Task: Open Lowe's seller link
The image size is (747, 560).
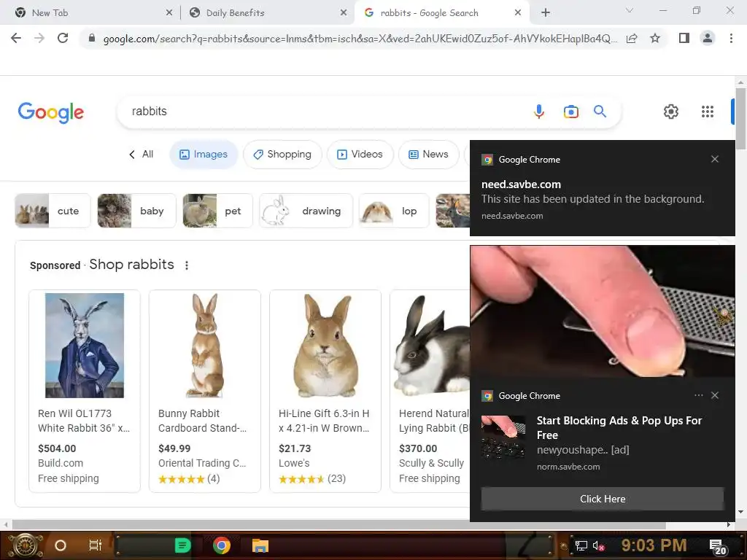Action: tap(294, 463)
